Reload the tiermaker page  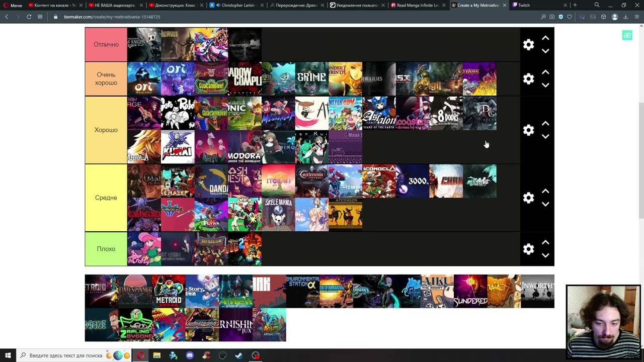click(29, 17)
